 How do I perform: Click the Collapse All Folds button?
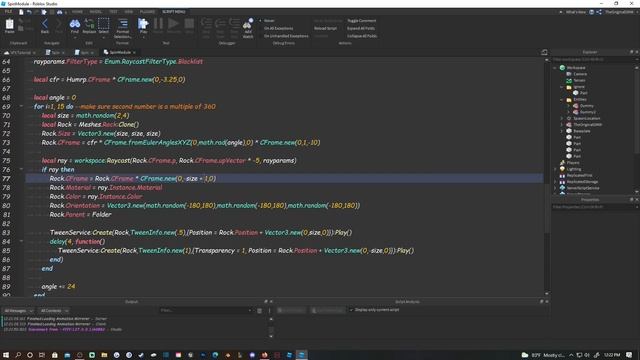point(362,36)
